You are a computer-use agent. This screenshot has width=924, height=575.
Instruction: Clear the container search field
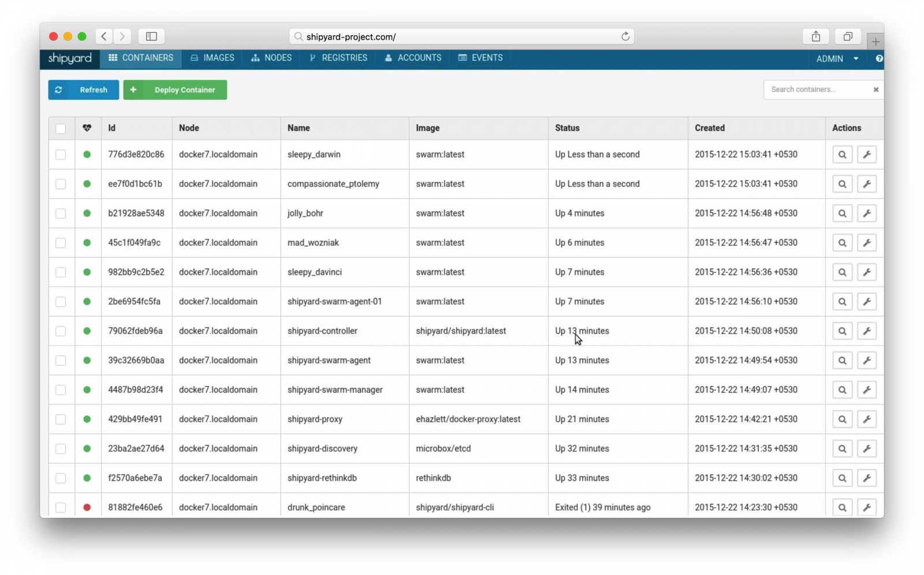tap(875, 89)
